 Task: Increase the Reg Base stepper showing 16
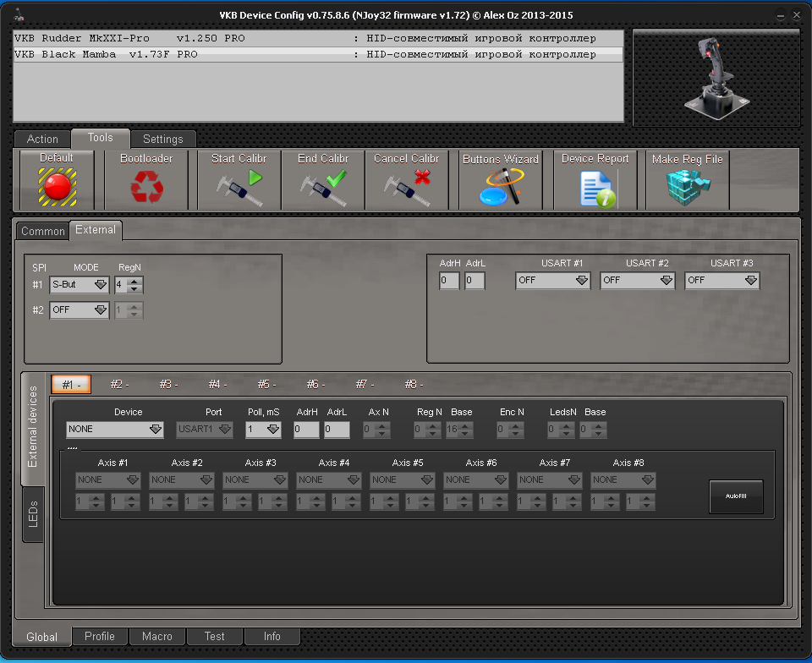[x=465, y=426]
